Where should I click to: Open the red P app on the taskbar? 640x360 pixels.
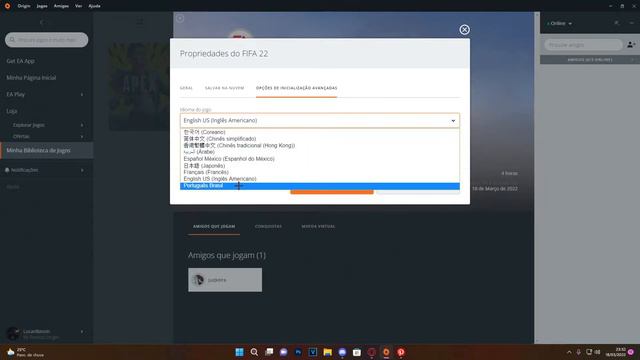pyautogui.click(x=401, y=352)
